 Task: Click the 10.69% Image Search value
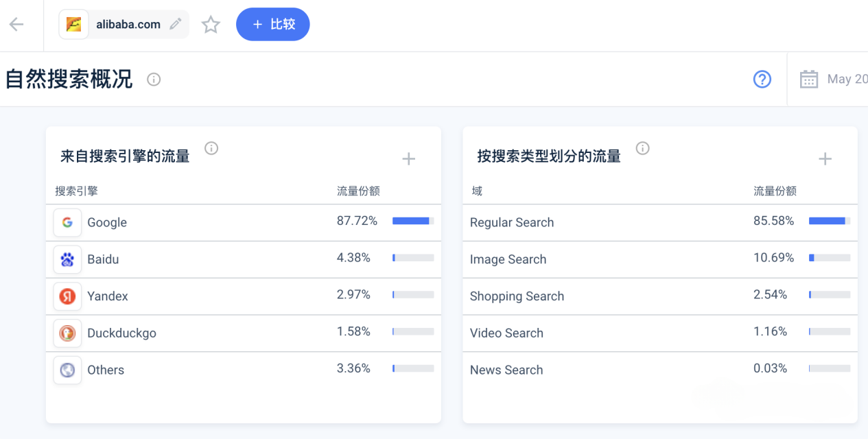click(773, 258)
